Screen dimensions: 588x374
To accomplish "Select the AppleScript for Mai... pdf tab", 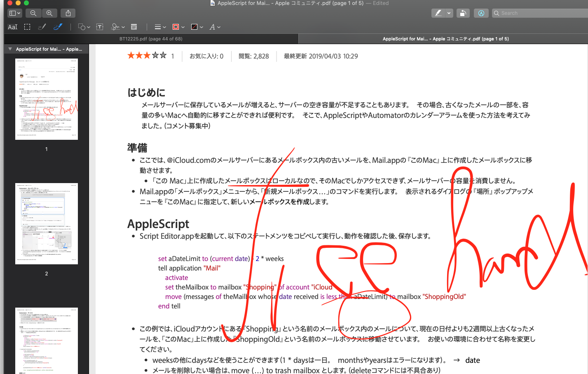I will tap(445, 39).
